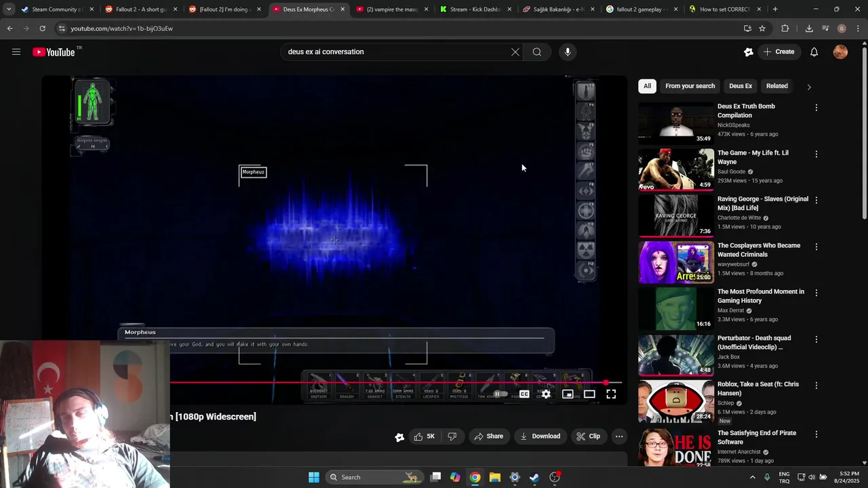This screenshot has height=488, width=868.
Task: Start voice search with the microphone
Action: click(x=568, y=52)
